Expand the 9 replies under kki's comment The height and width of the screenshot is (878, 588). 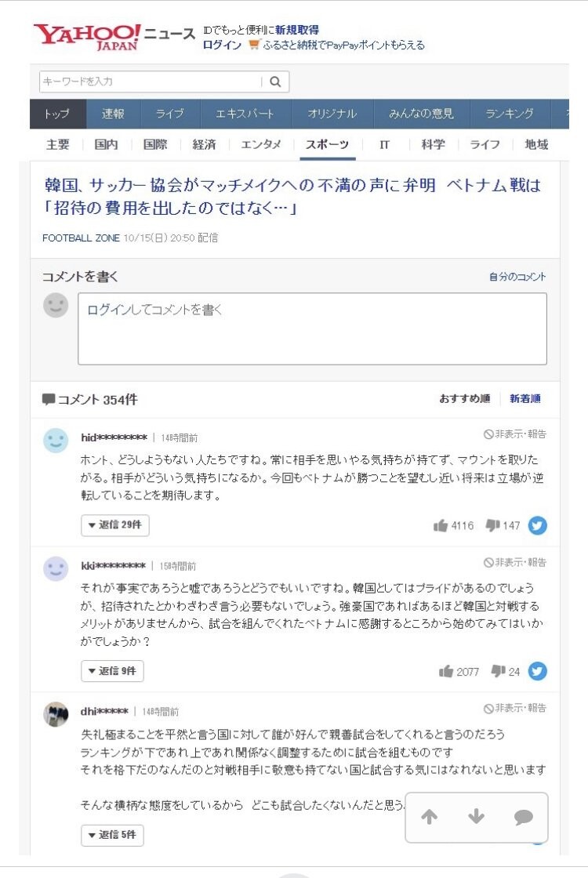pyautogui.click(x=112, y=671)
